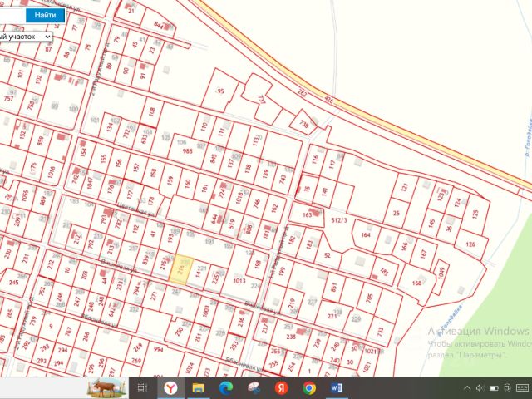
Task: Show hidden system tray icons
Action: pyautogui.click(x=467, y=388)
